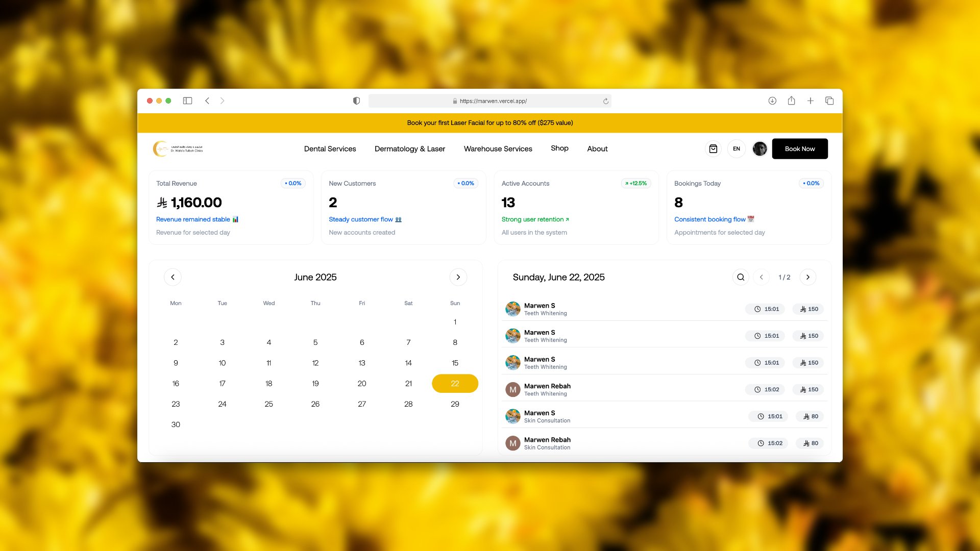Open Warehouse Services menu
Viewport: 980px width, 551px height.
(498, 148)
